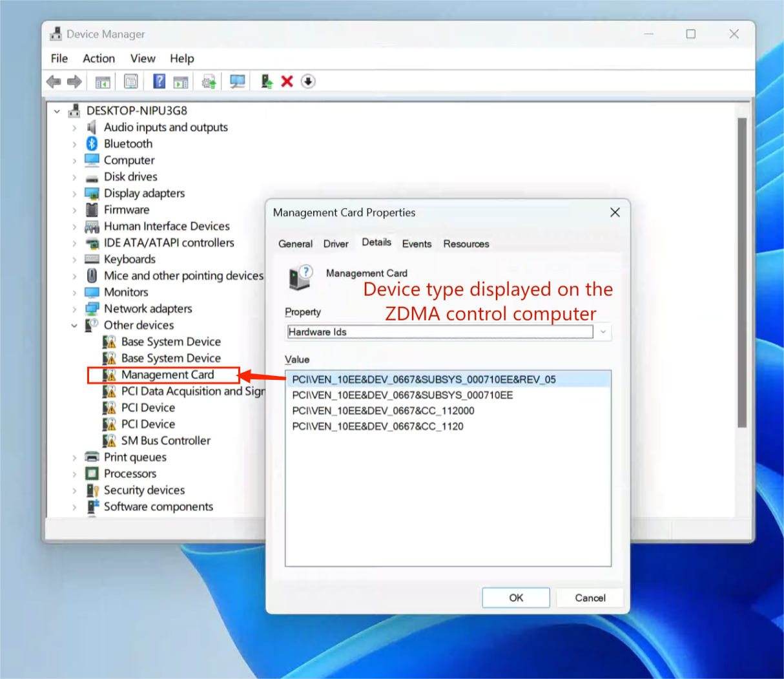Click the circled down-arrow Disable device icon
Screen dimensions: 784x679
click(x=308, y=81)
